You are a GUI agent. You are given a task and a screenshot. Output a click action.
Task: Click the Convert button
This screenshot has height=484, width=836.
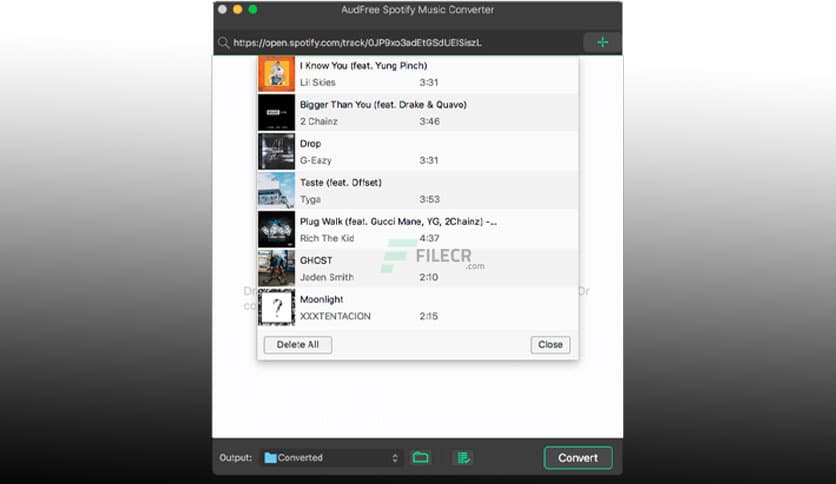click(x=578, y=458)
